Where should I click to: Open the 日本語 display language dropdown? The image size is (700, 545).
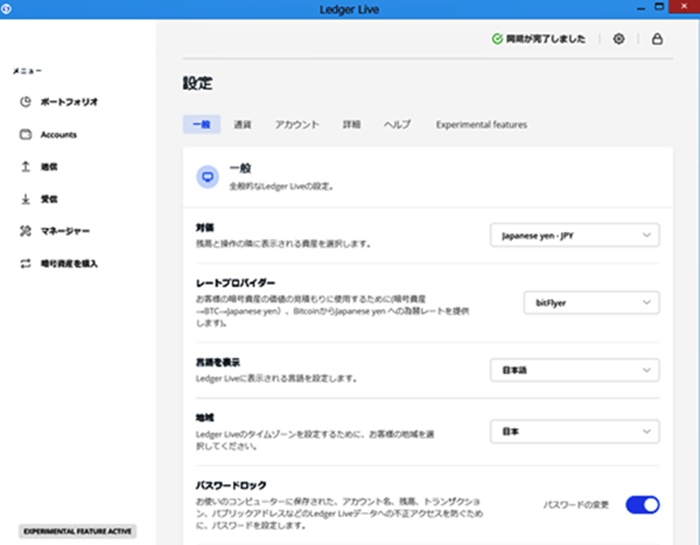click(x=575, y=370)
